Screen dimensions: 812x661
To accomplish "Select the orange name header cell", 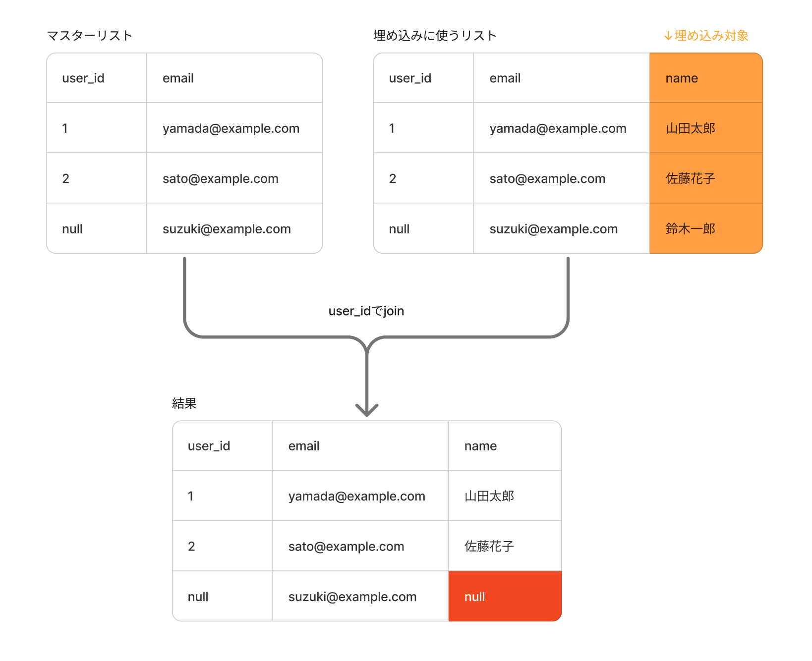I will (x=705, y=78).
